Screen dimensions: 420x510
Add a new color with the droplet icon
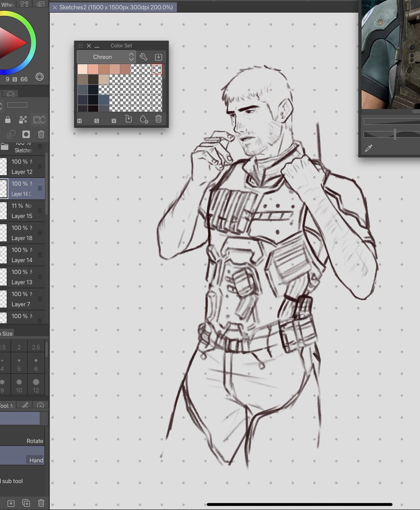coord(144,119)
